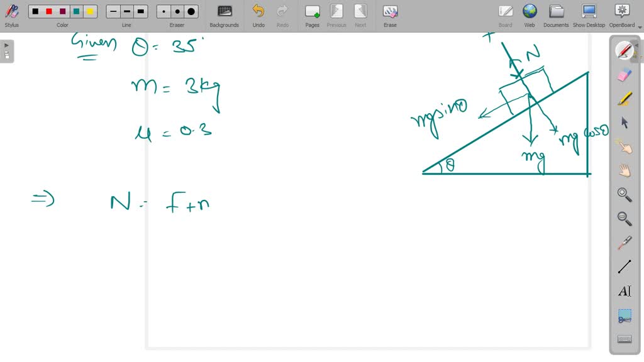Click the zoom in magnifier
644x362 pixels.
tap(625, 195)
